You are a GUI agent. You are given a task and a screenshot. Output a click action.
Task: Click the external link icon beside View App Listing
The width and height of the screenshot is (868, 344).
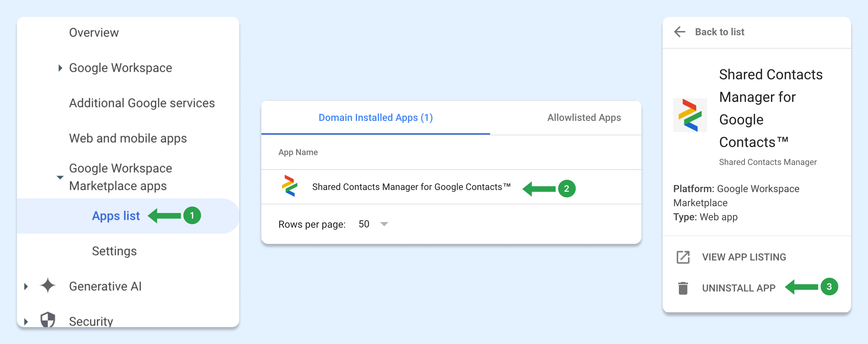[x=683, y=257]
